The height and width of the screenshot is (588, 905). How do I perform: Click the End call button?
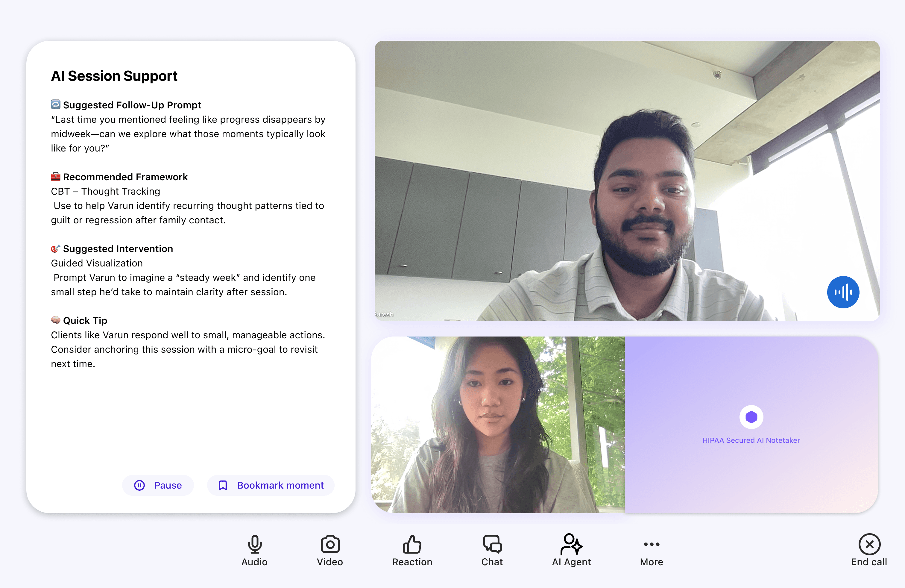coord(869,550)
